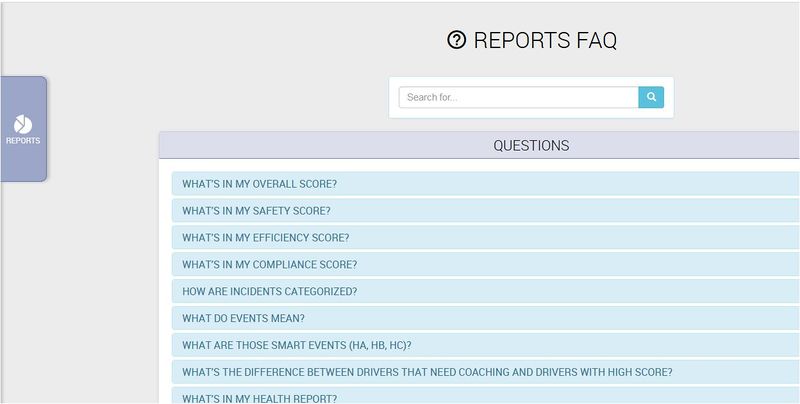
Task: Open 'What's in my efficiency score?' answer
Action: tap(265, 238)
